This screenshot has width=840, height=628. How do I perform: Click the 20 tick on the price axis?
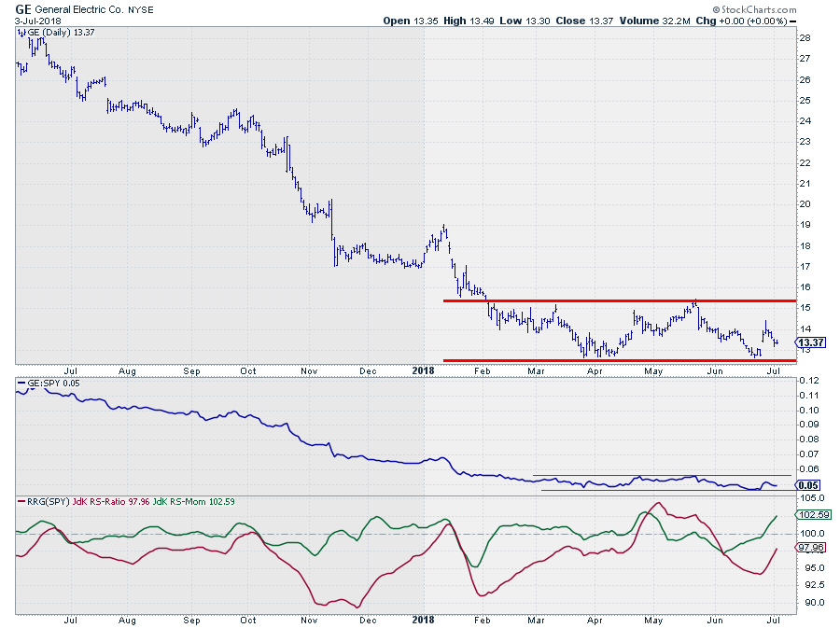point(805,204)
